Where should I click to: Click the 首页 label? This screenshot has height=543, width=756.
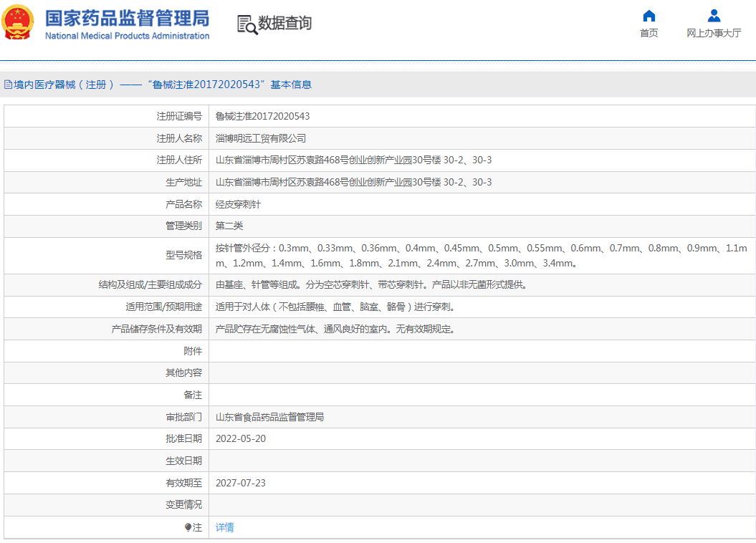click(649, 33)
